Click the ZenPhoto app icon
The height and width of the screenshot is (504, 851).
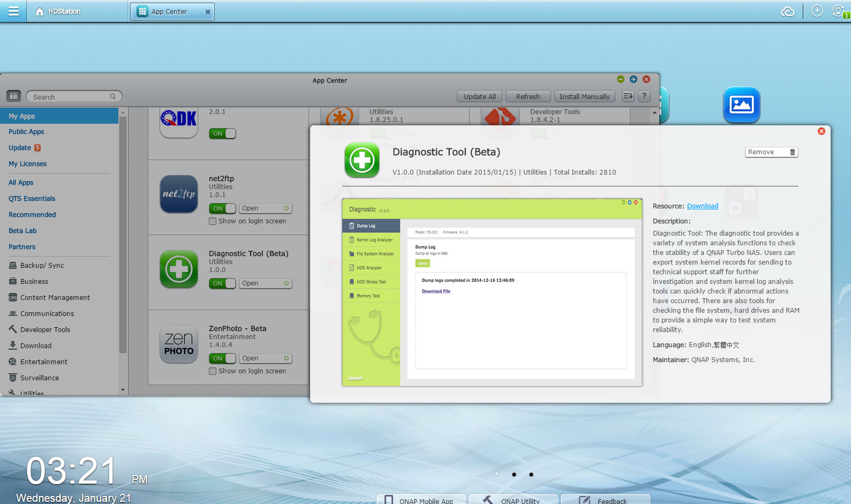click(179, 344)
